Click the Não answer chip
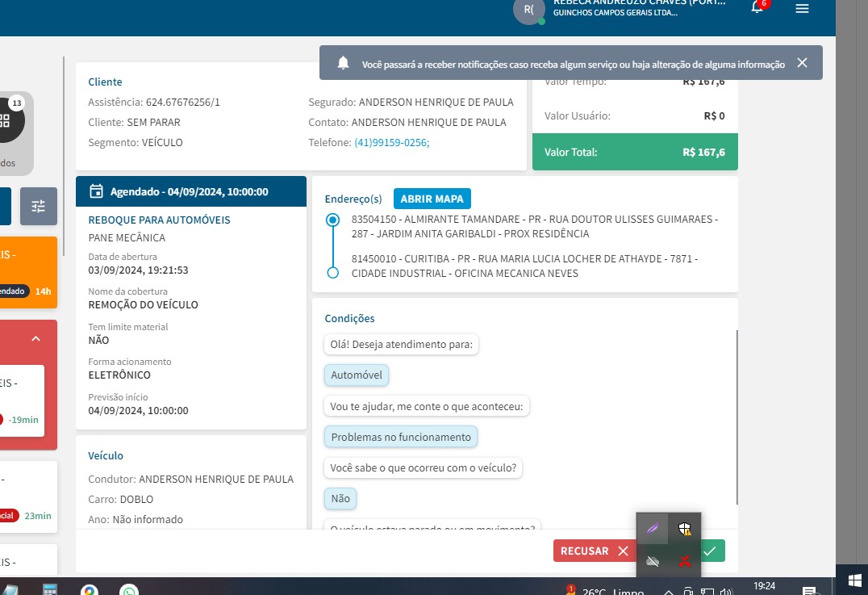The image size is (868, 595). 340,499
